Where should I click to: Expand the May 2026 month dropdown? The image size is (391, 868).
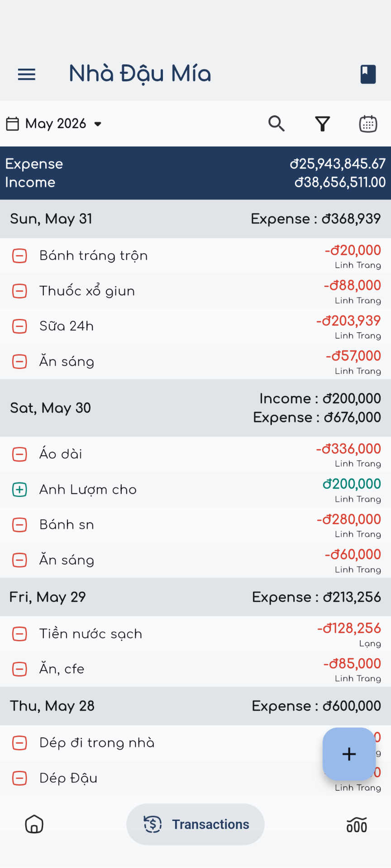[x=54, y=123]
